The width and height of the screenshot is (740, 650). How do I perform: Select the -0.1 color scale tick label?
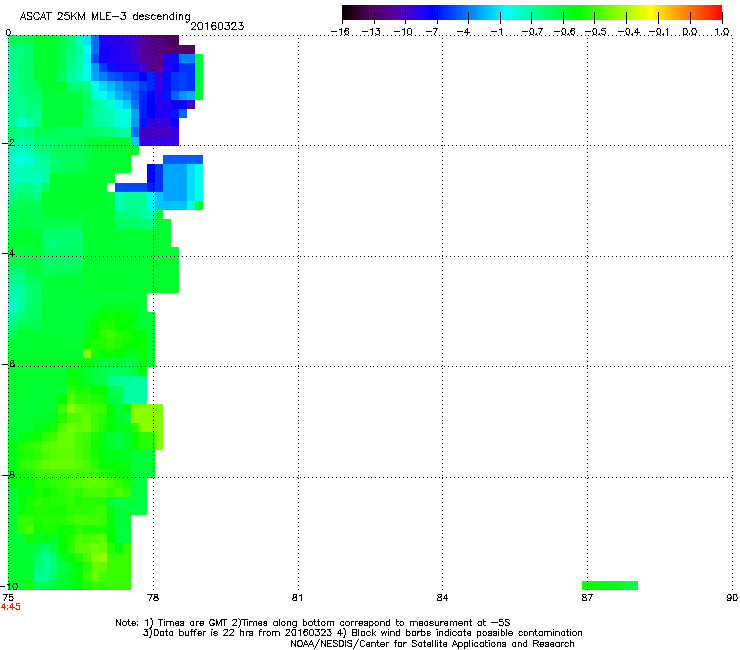(660, 32)
